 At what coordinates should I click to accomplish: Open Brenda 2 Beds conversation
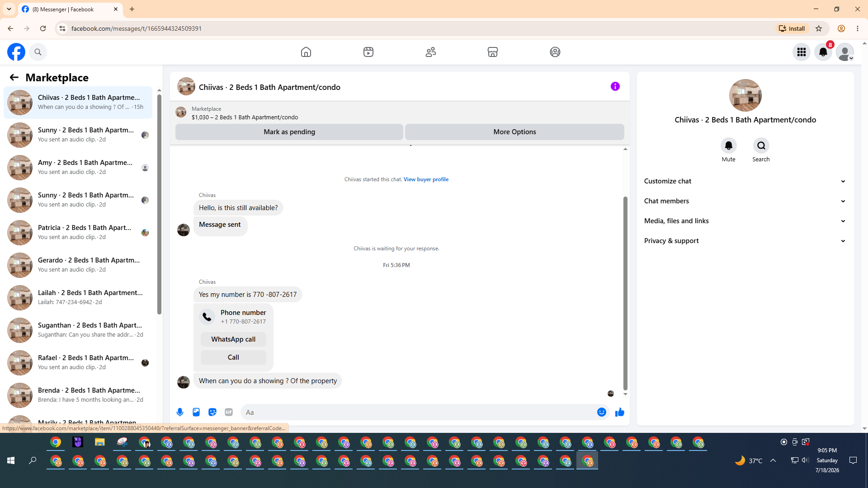click(x=78, y=395)
